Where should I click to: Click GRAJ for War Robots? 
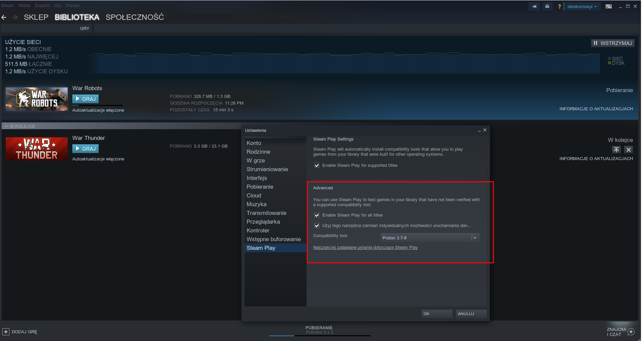[85, 99]
